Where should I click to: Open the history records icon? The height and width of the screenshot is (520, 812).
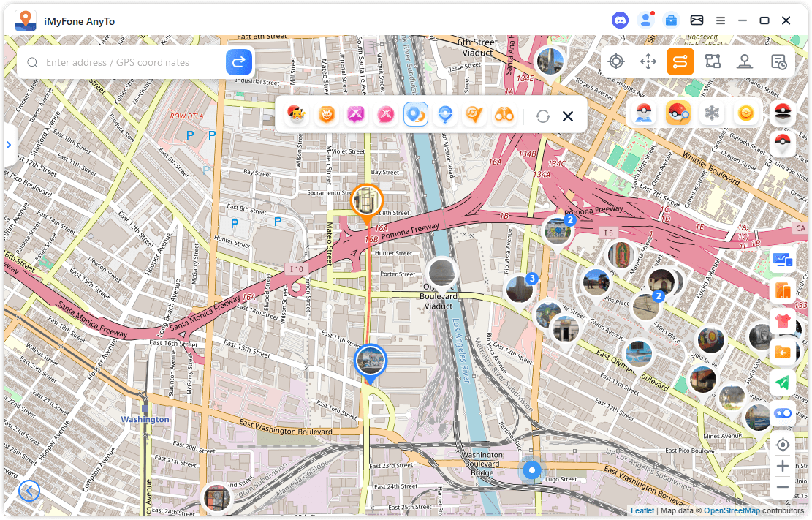779,61
